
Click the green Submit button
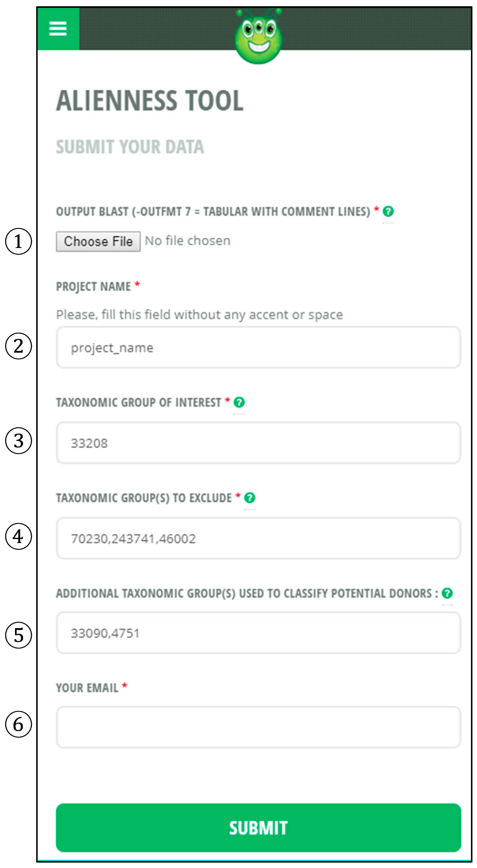click(258, 828)
